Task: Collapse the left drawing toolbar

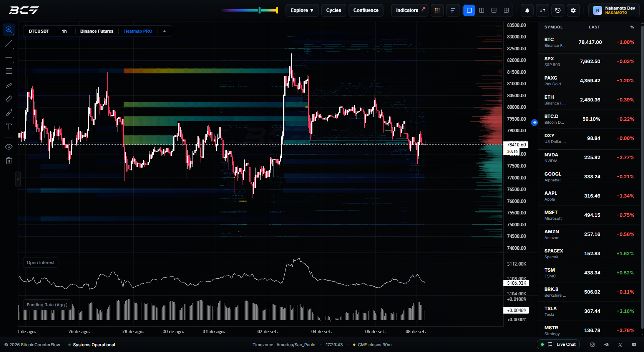Action: (18, 179)
